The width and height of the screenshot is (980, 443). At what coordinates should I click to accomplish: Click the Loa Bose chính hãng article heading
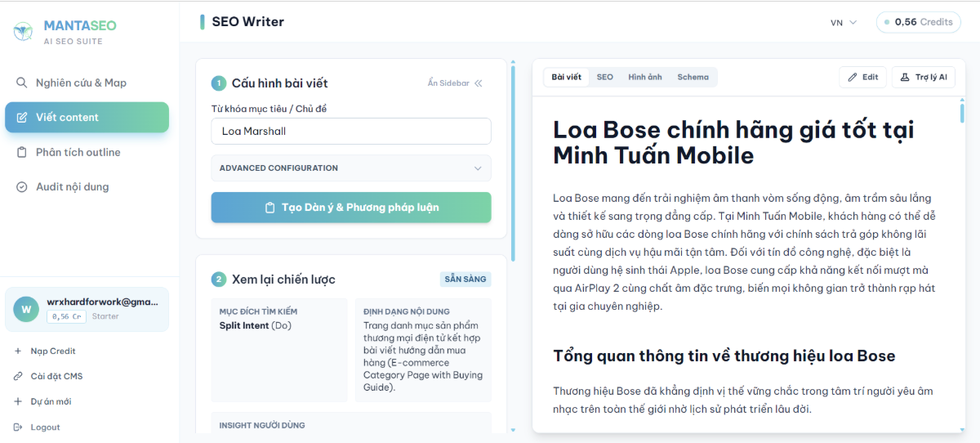tap(733, 141)
